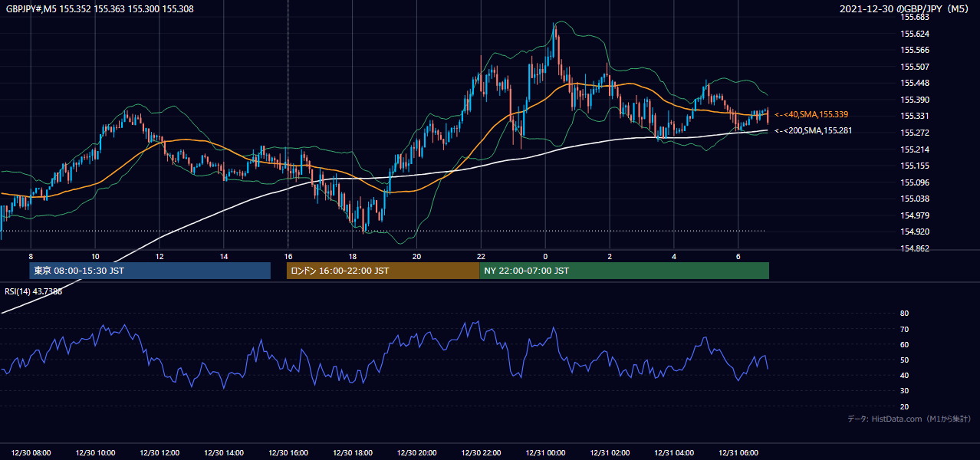Click the 12/30 10:00 time axis label

(96, 452)
